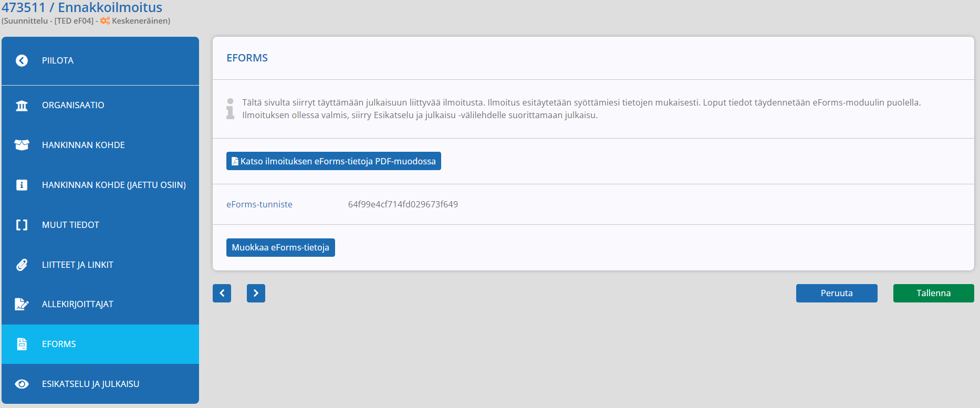Click the paperclip icon for Liitteet ja linkit
Image resolution: width=980 pixels, height=408 pixels.
coord(22,265)
